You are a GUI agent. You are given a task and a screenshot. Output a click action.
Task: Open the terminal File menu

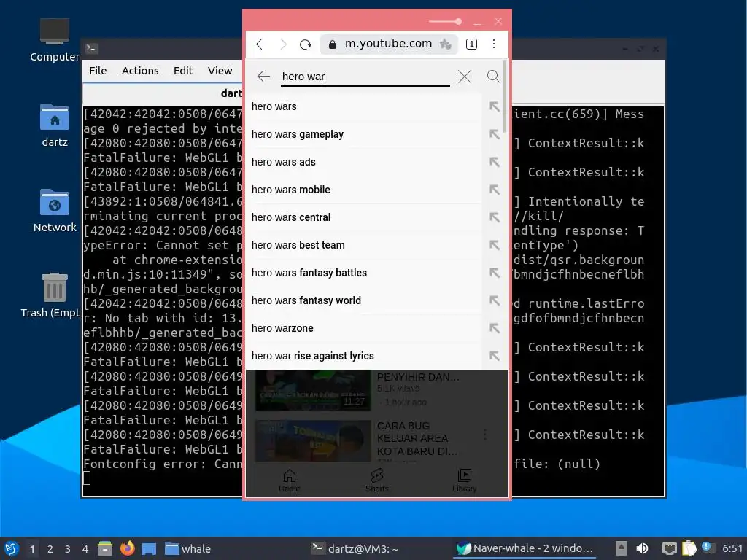(98, 71)
